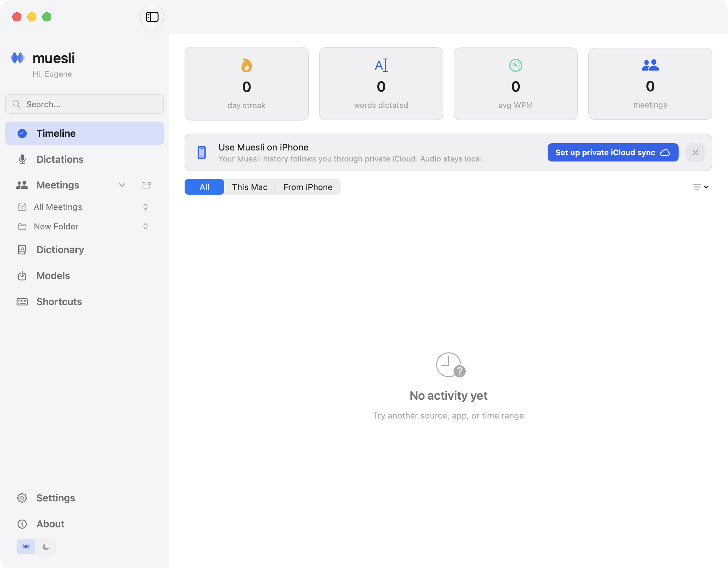The width and height of the screenshot is (728, 568).
Task: Dismiss the Use Muesli on iPhone banner
Action: click(695, 152)
